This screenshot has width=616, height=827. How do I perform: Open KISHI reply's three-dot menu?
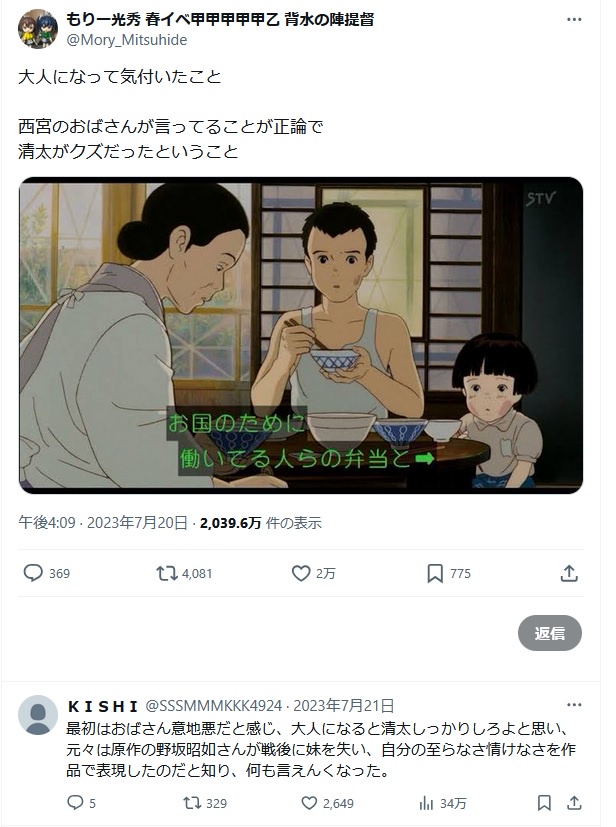point(574,705)
